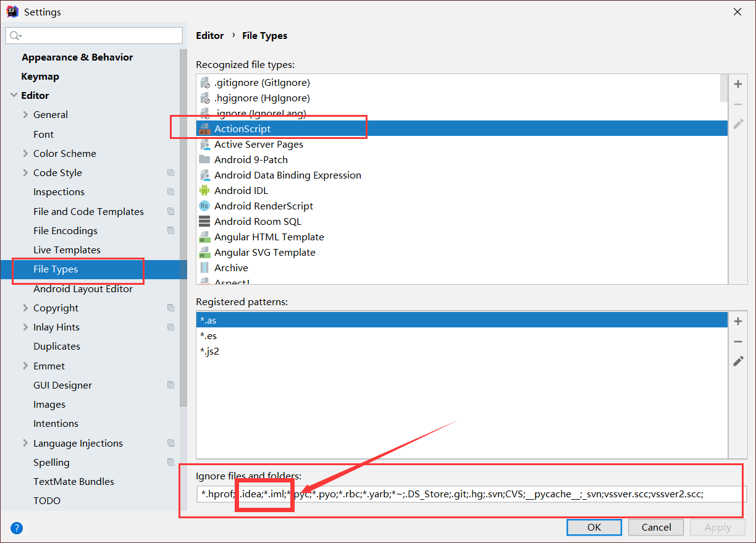The height and width of the screenshot is (543, 756).
Task: Click the project-level icon beside Code Style
Action: pyautogui.click(x=170, y=173)
